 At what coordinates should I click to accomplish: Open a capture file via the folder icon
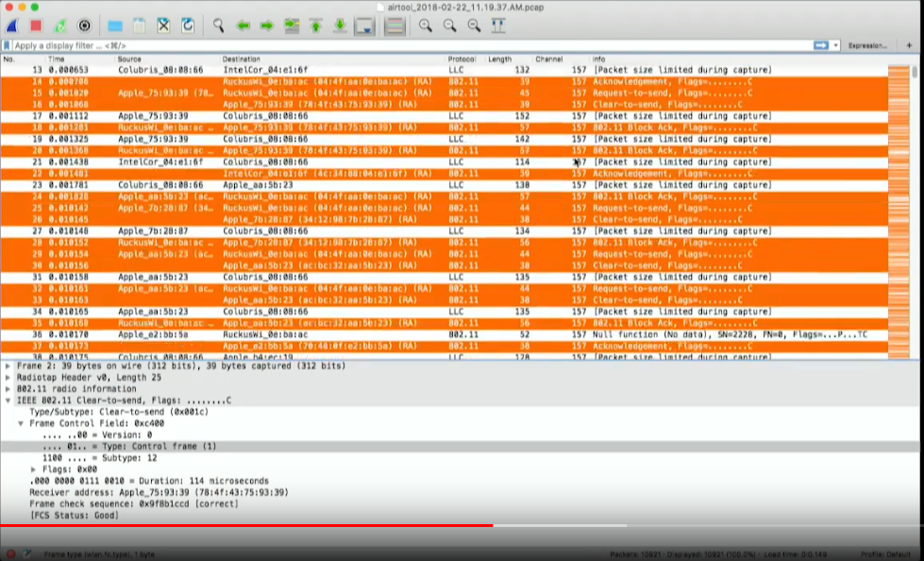tap(115, 25)
